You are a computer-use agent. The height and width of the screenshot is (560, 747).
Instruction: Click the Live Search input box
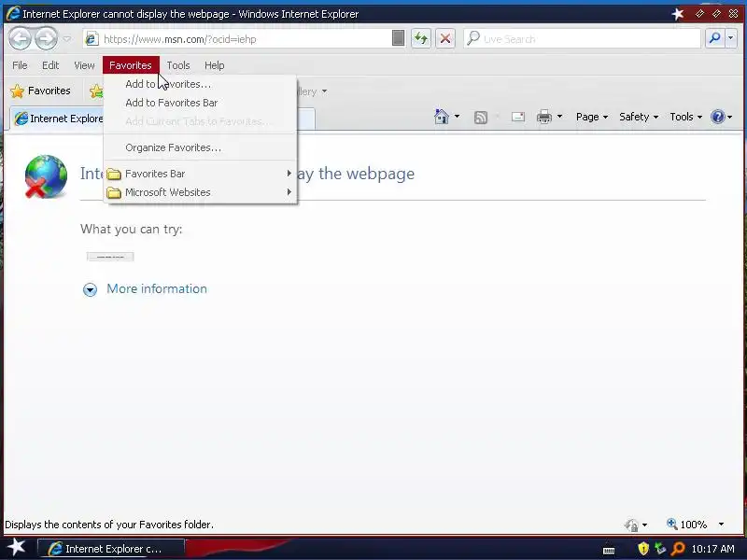click(582, 39)
